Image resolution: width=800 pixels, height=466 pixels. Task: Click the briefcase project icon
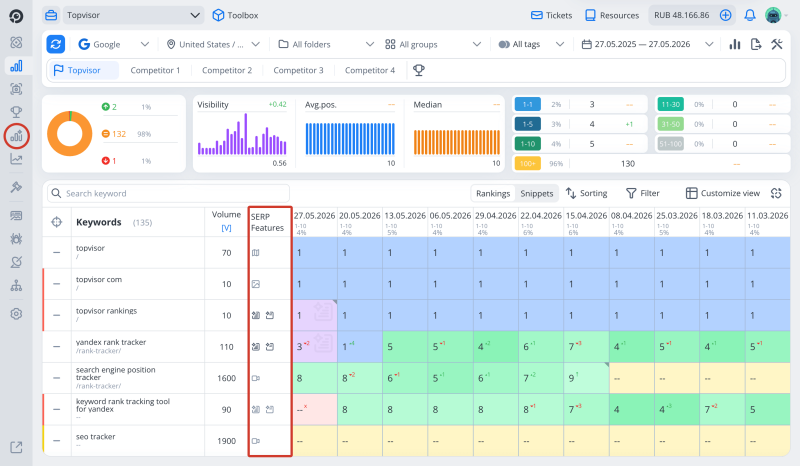point(51,15)
